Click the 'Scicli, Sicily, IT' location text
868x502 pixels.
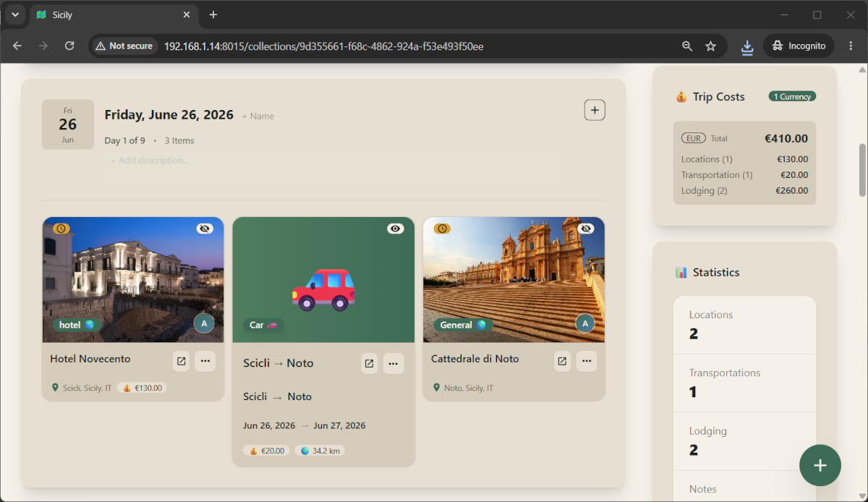pyautogui.click(x=88, y=388)
